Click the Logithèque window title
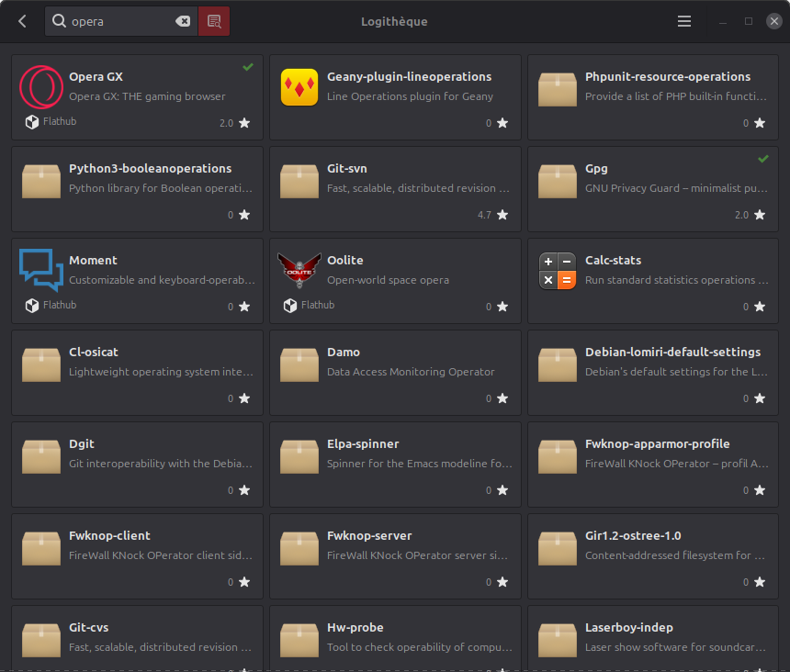Image resolution: width=790 pixels, height=672 pixels. [x=394, y=22]
